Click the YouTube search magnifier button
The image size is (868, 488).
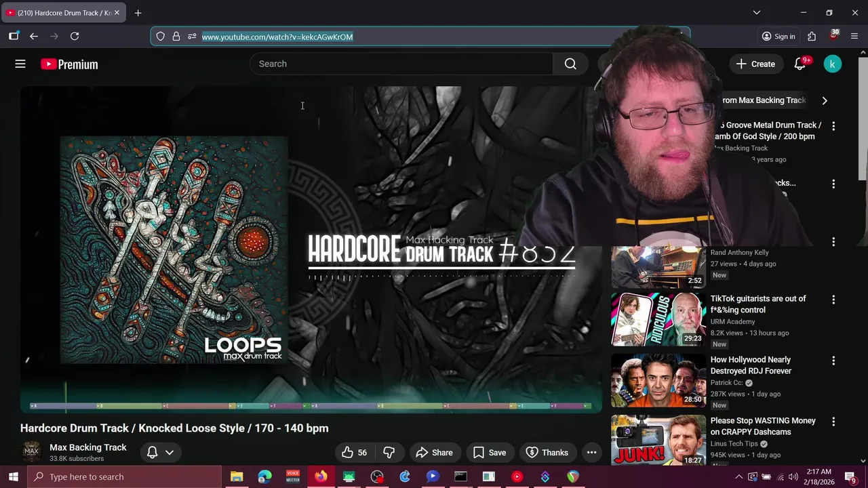point(570,64)
